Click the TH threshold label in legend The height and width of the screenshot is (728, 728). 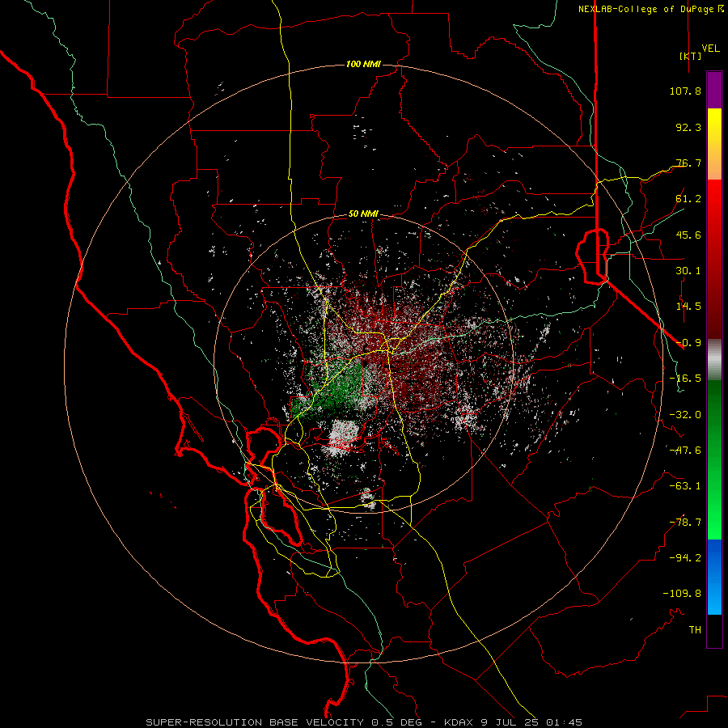click(x=695, y=630)
